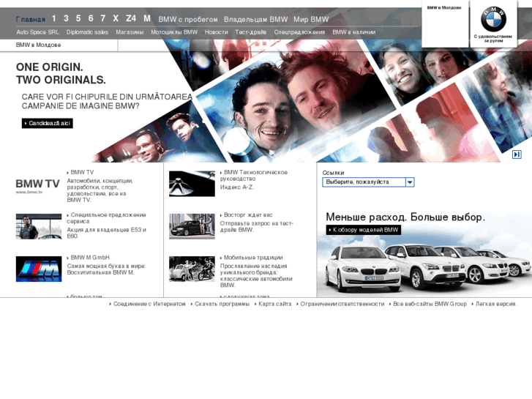This screenshot has height=399, width=532.
Task: Open the M models menu item
Action: click(x=147, y=18)
